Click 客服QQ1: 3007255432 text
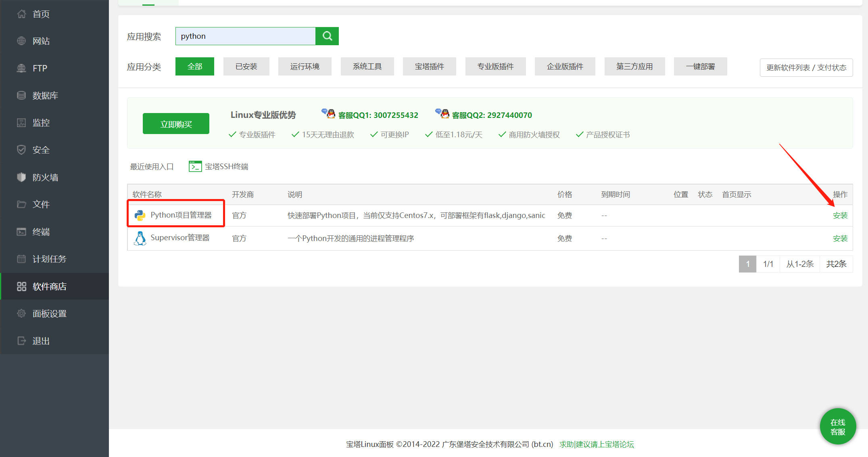This screenshot has width=868, height=457. [378, 115]
